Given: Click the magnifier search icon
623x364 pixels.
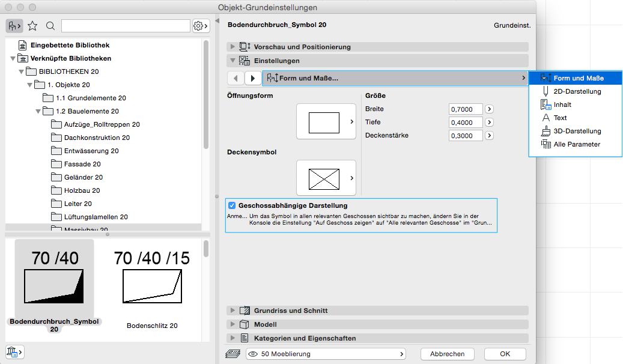Looking at the screenshot, I should (50, 26).
